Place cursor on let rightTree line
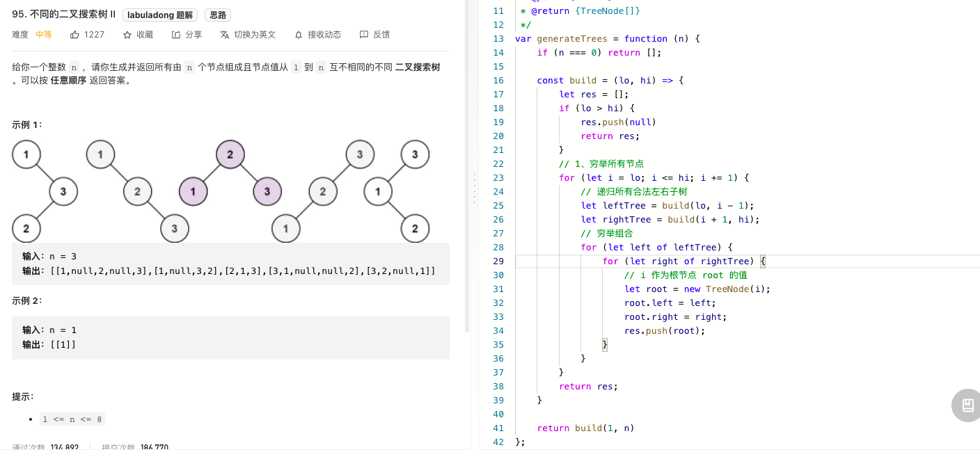 point(670,219)
